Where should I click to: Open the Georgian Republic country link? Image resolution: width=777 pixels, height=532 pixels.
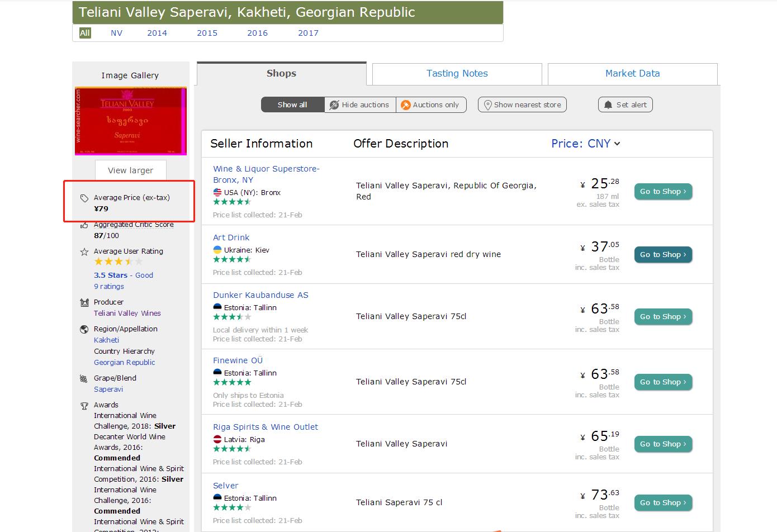click(x=125, y=363)
